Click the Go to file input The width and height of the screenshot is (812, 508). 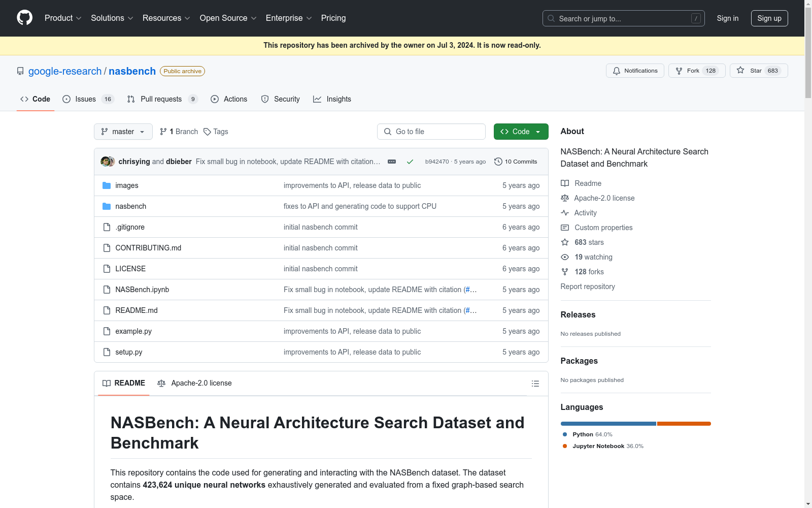431,132
